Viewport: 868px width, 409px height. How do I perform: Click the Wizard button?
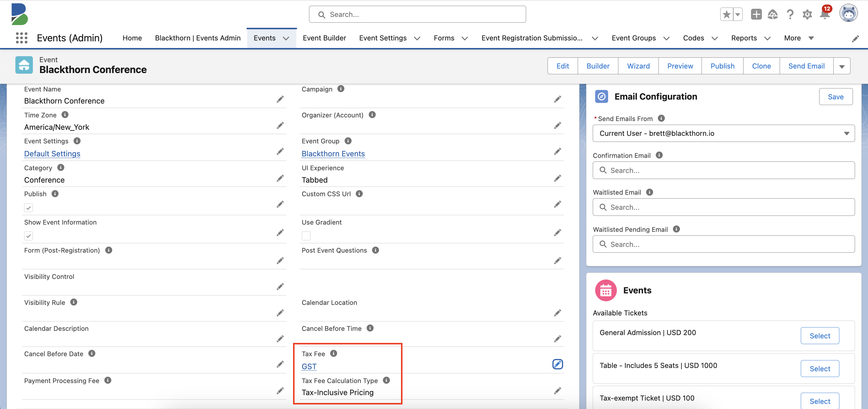638,66
